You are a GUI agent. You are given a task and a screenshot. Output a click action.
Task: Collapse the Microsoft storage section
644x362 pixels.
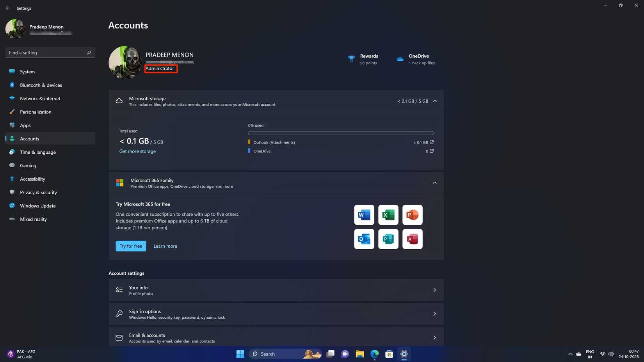coord(434,101)
